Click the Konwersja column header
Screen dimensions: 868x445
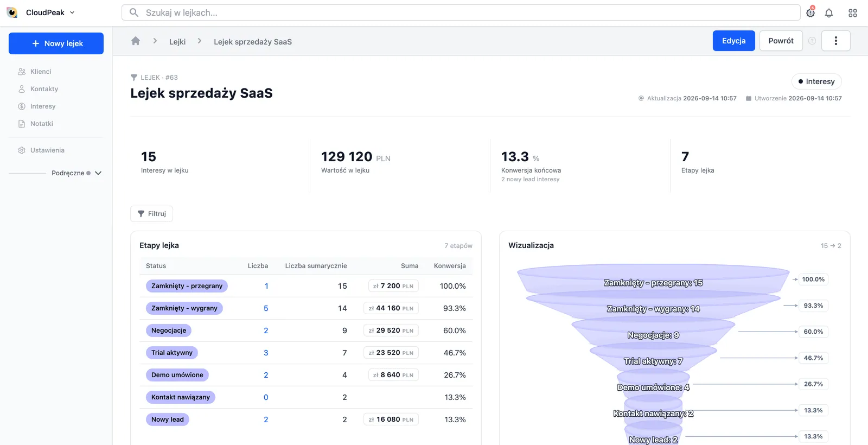point(450,266)
